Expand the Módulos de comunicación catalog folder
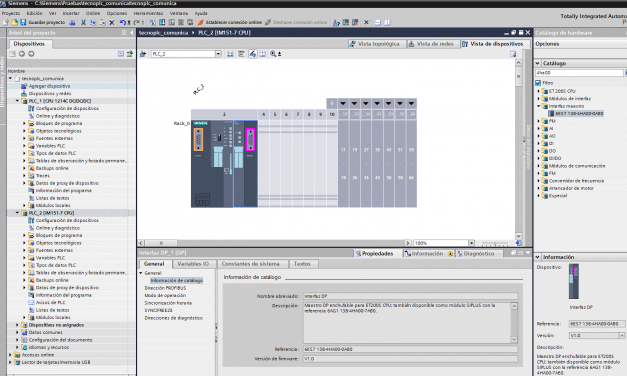Screen dimensions: 627x376 click(x=538, y=166)
